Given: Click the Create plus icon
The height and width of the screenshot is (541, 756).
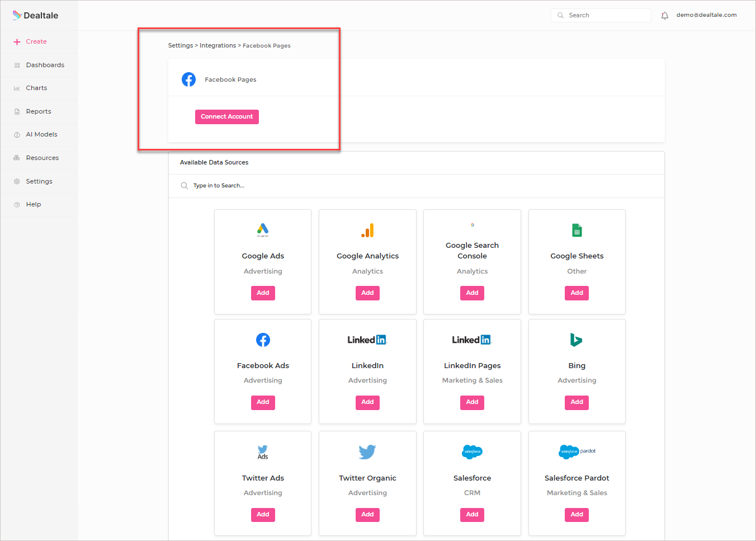Looking at the screenshot, I should pyautogui.click(x=17, y=42).
